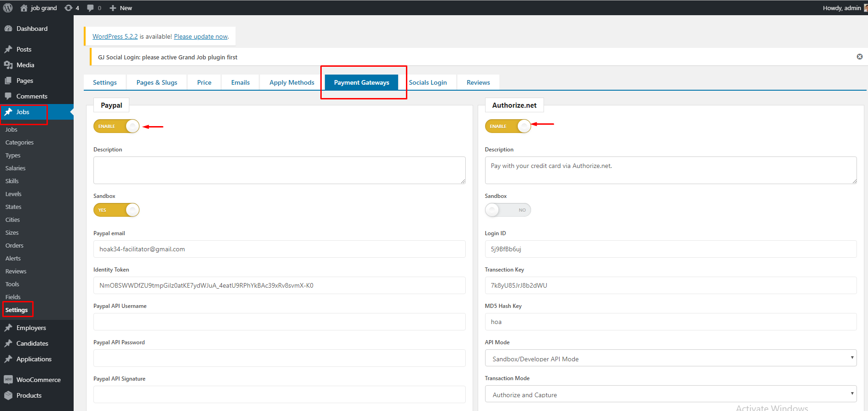Click the Paypal Description text area
868x411 pixels.
(x=279, y=170)
